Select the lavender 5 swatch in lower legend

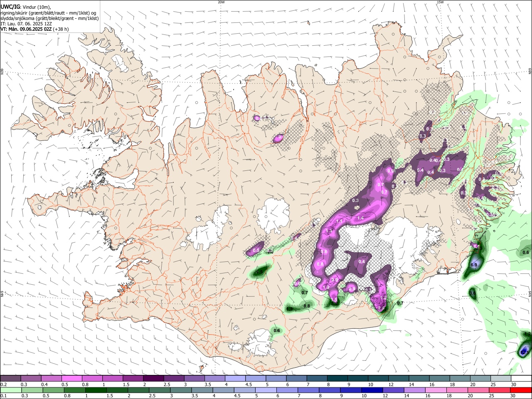pyautogui.click(x=266, y=390)
